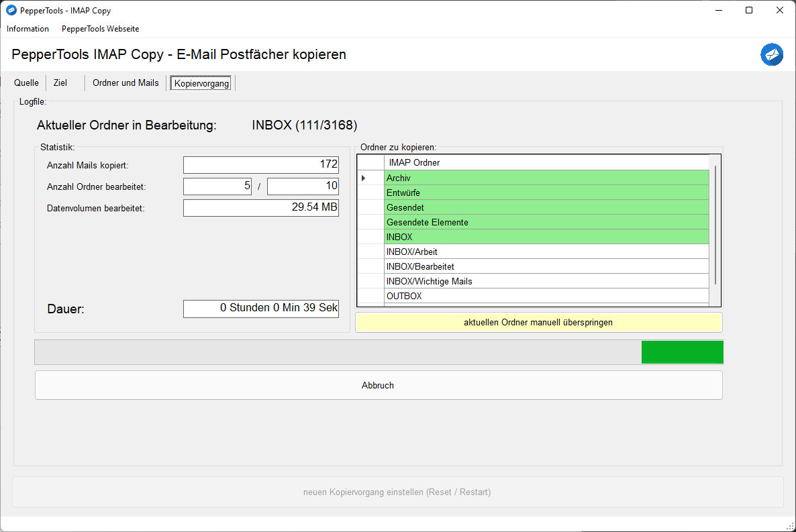Select the INBOX row in folder list
The image size is (796, 532).
click(x=470, y=237)
